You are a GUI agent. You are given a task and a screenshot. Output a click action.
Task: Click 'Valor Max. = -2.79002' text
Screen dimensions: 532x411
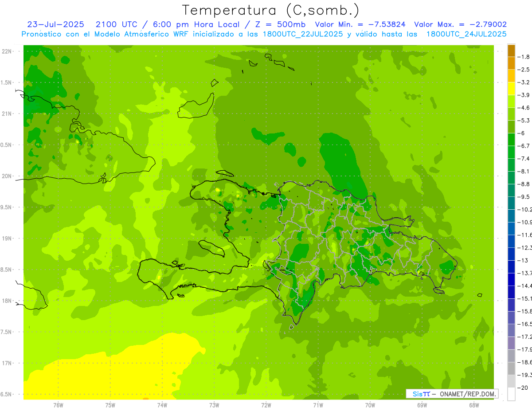click(x=460, y=25)
